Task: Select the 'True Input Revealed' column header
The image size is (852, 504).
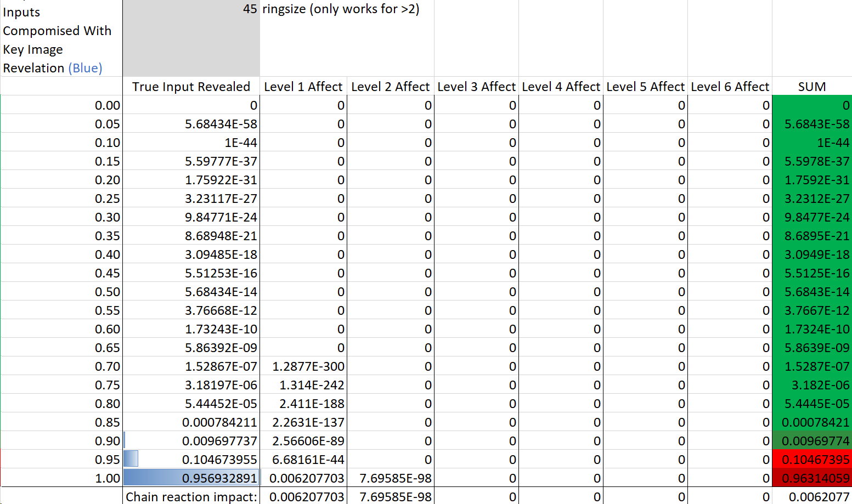Action: point(191,86)
